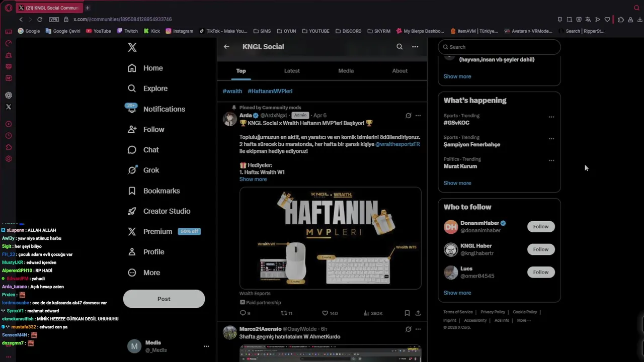Switch to the Media tab
This screenshot has width=644, height=362.
(x=346, y=71)
